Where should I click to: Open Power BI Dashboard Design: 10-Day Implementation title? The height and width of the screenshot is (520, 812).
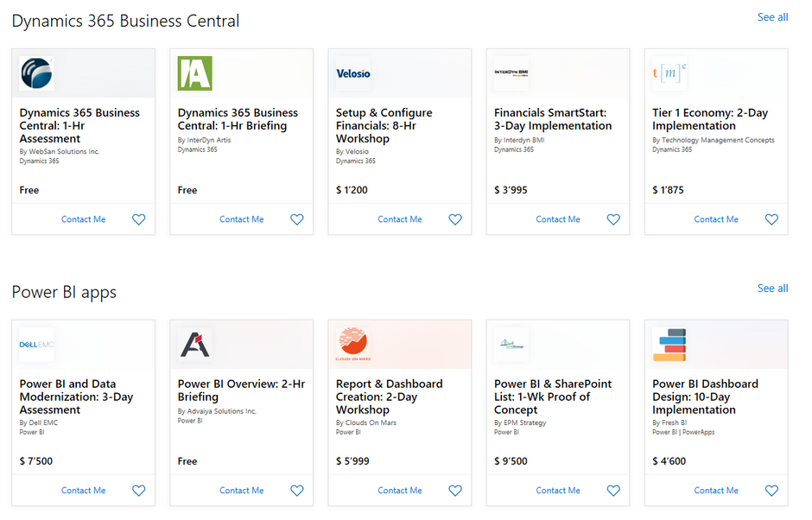(x=706, y=396)
